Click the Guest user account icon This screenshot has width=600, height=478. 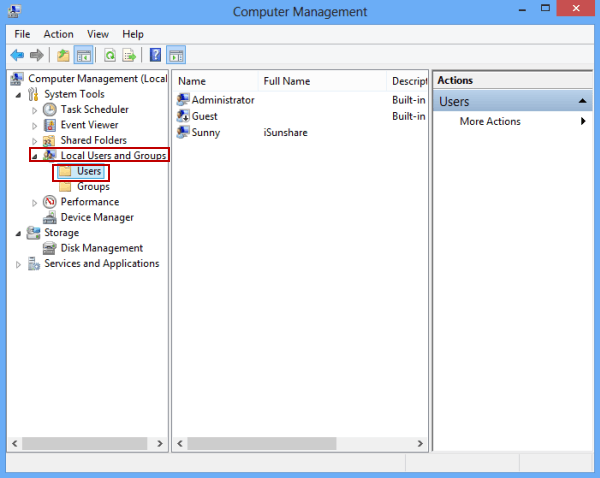click(183, 116)
